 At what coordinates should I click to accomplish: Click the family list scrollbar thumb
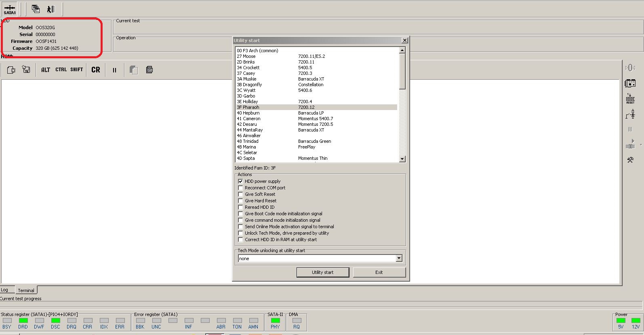402,71
